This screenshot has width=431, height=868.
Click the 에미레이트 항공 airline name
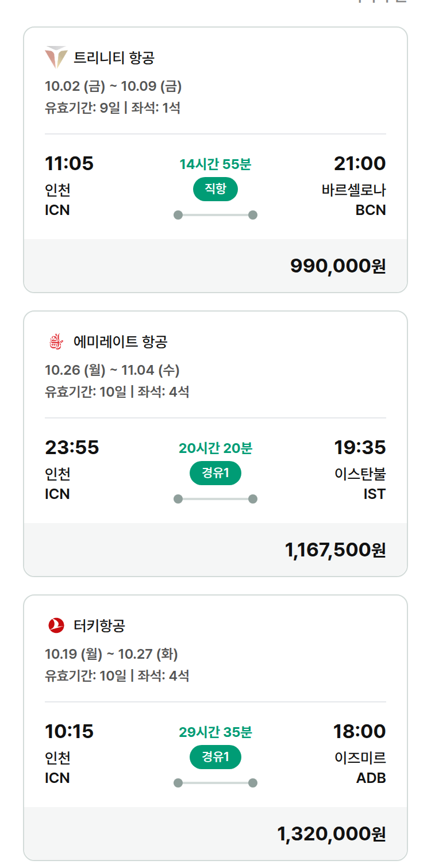click(x=121, y=342)
